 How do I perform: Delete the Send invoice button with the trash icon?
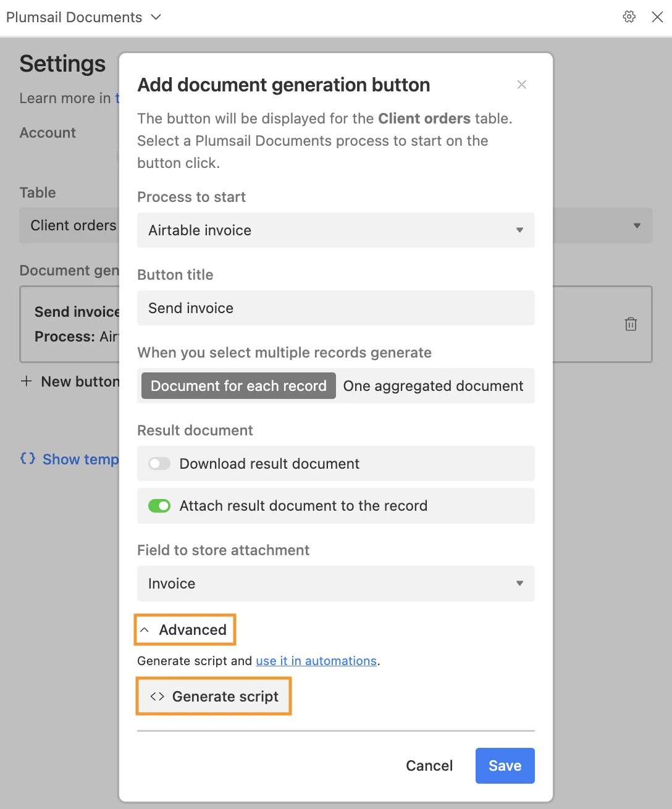631,324
